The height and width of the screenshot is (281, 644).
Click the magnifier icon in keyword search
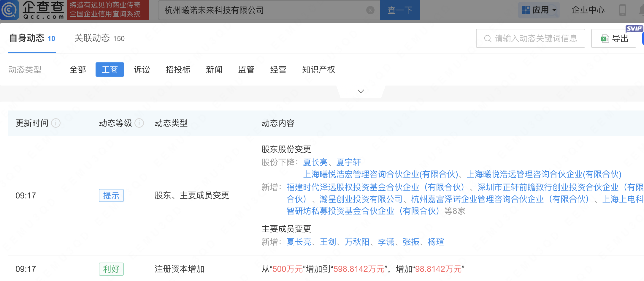(x=488, y=39)
